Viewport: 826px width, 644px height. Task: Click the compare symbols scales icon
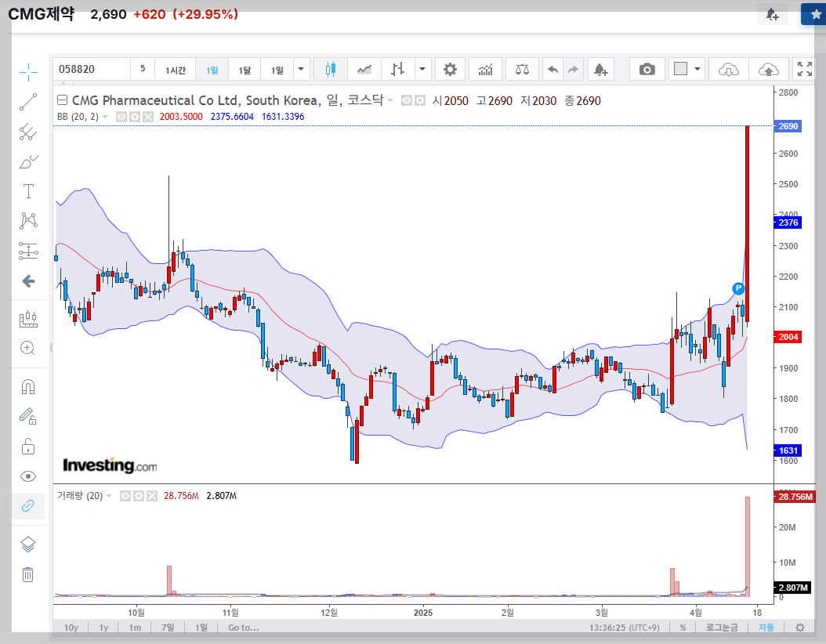click(522, 70)
